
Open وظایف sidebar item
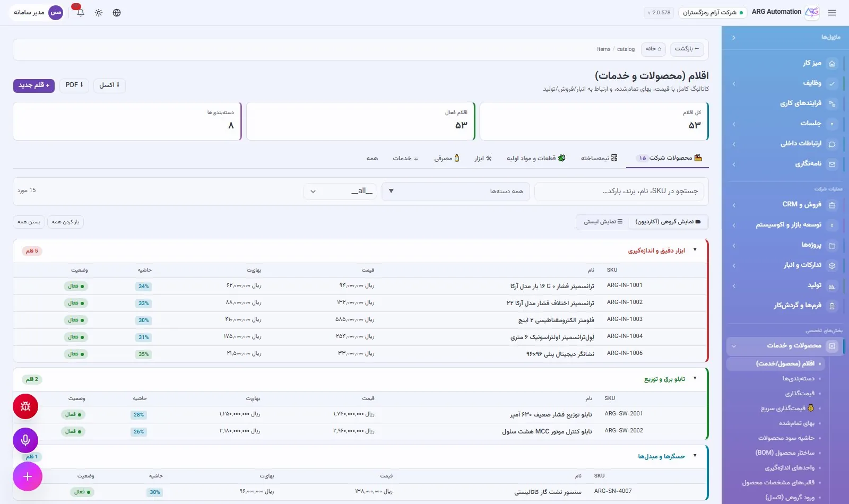pos(784,83)
